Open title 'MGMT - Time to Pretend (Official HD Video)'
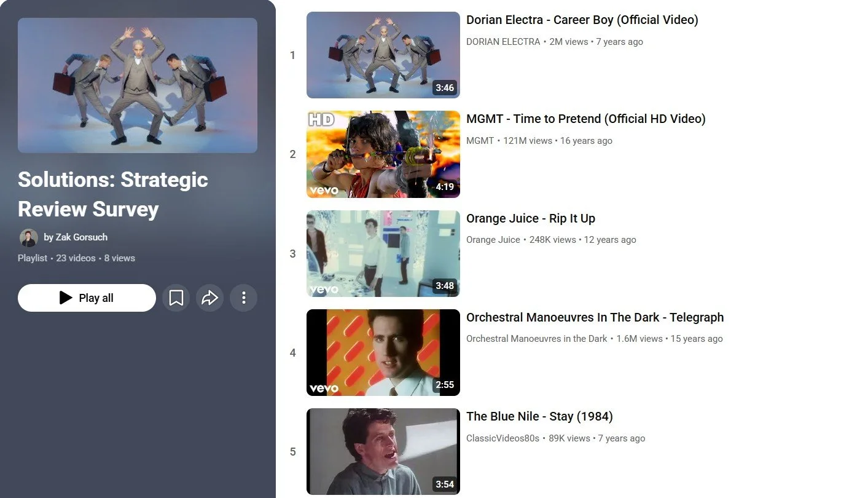Screen dimensions: 868x498 pos(586,119)
